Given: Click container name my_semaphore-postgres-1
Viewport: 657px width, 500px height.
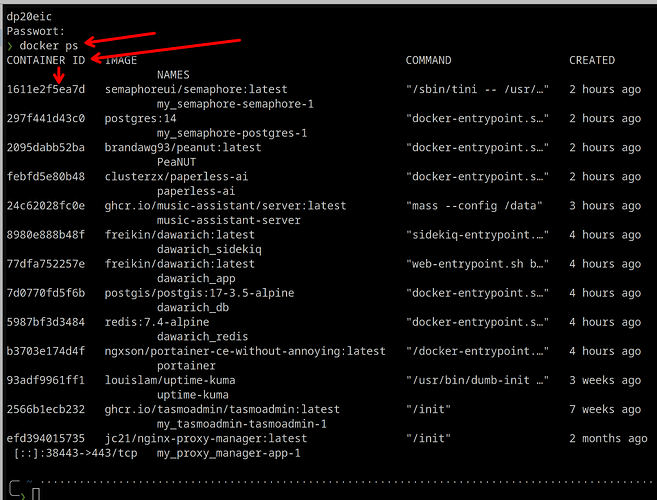Looking at the screenshot, I should [232, 133].
